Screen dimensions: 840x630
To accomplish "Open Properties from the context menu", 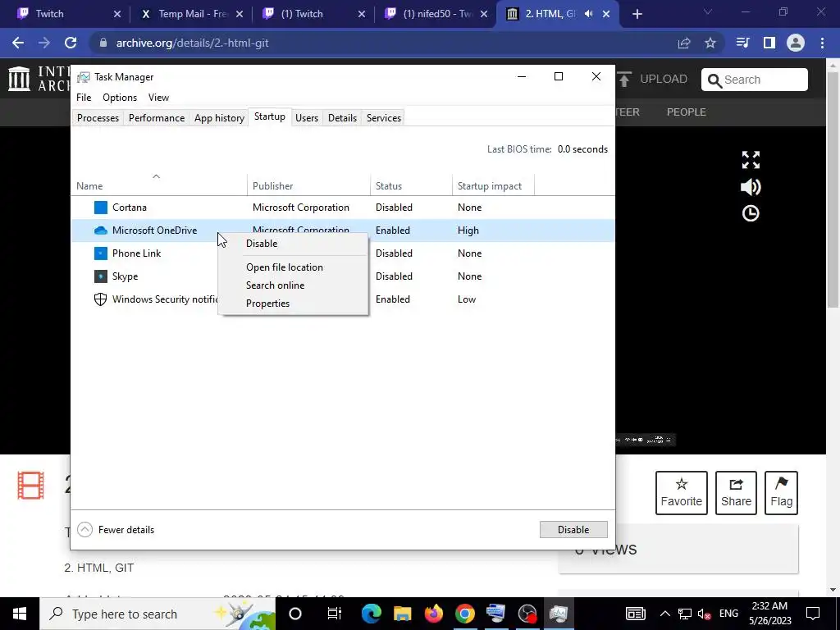I will coord(267,304).
